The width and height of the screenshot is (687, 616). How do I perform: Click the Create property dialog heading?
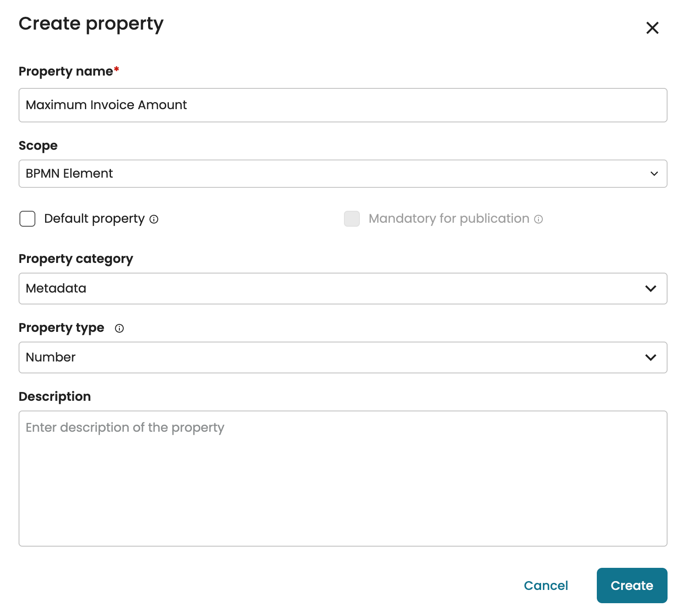click(x=91, y=24)
